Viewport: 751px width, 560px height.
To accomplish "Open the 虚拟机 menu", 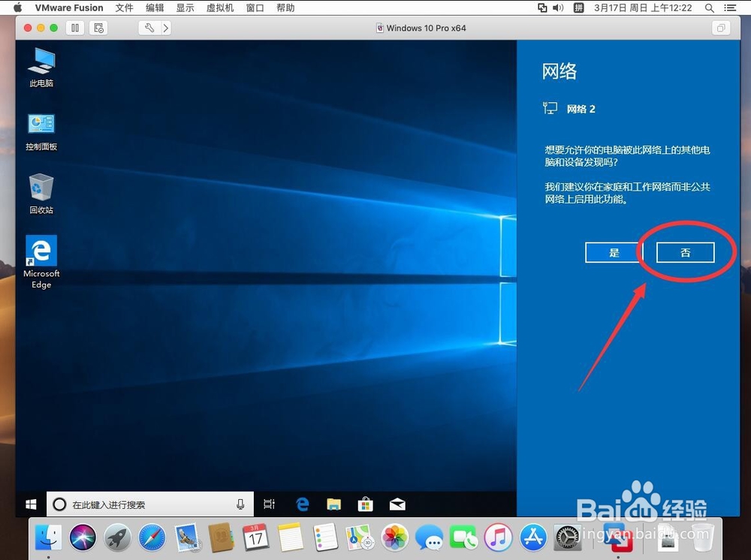I will 220,8.
